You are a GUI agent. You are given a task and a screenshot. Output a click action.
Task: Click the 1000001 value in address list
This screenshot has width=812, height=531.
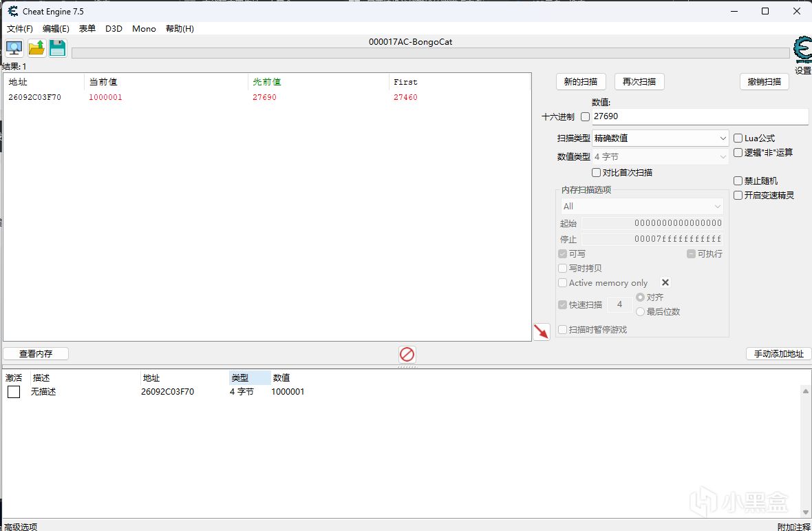point(288,392)
